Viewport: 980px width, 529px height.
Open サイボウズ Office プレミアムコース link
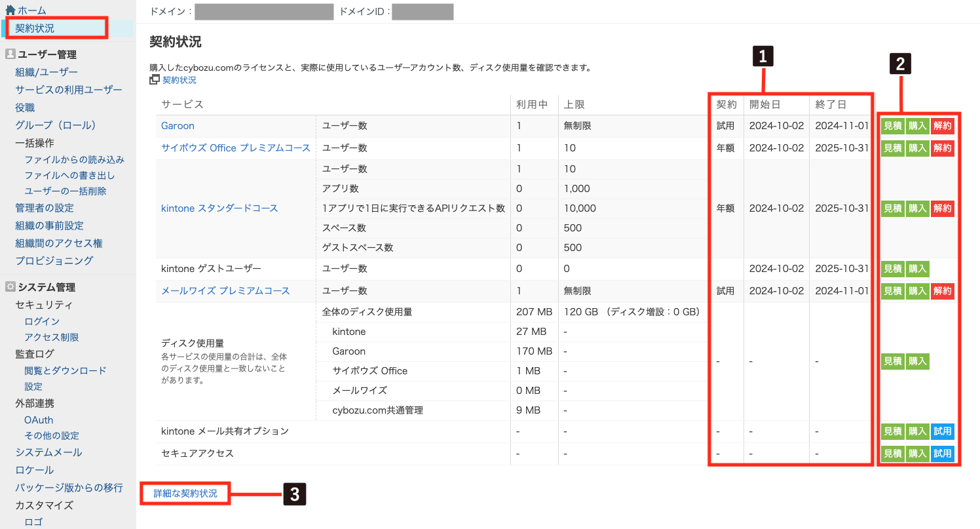(x=235, y=148)
